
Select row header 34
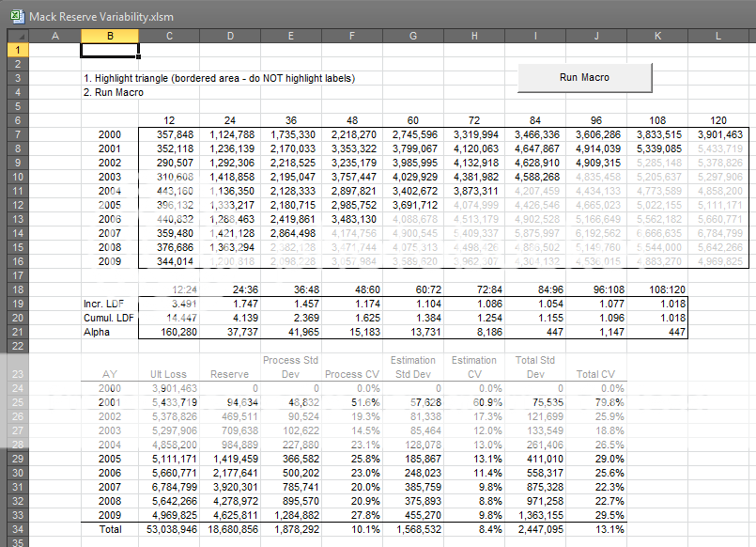click(17, 529)
